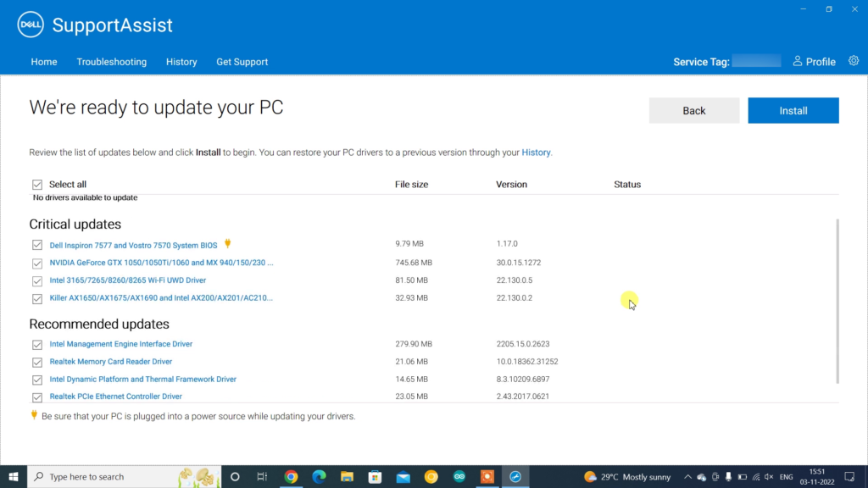868x488 pixels.
Task: Open the Get Support tab
Action: click(x=242, y=62)
